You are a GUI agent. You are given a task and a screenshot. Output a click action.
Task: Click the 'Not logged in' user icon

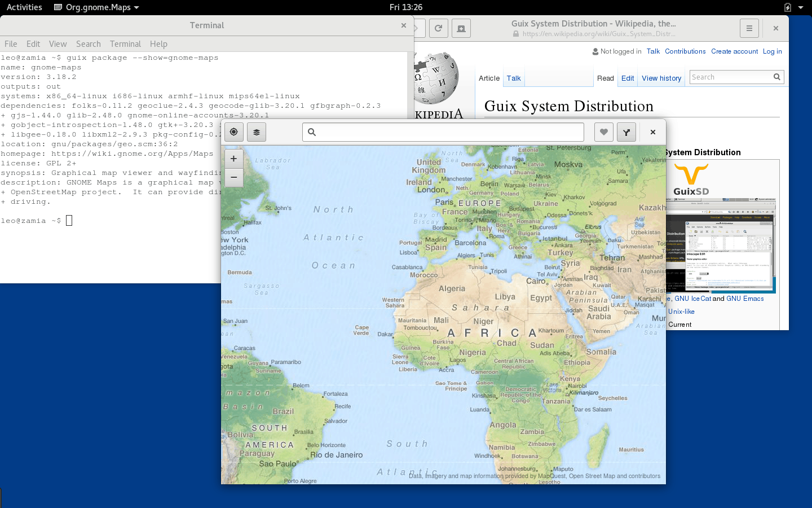click(595, 51)
